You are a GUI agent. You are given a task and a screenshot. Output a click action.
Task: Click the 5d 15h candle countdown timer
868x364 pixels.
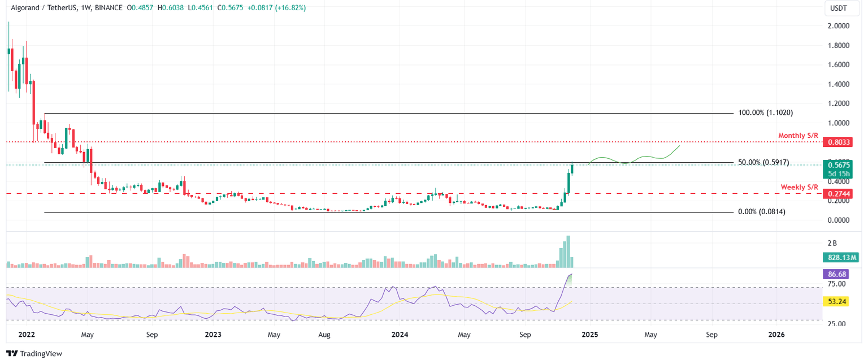[x=839, y=174]
